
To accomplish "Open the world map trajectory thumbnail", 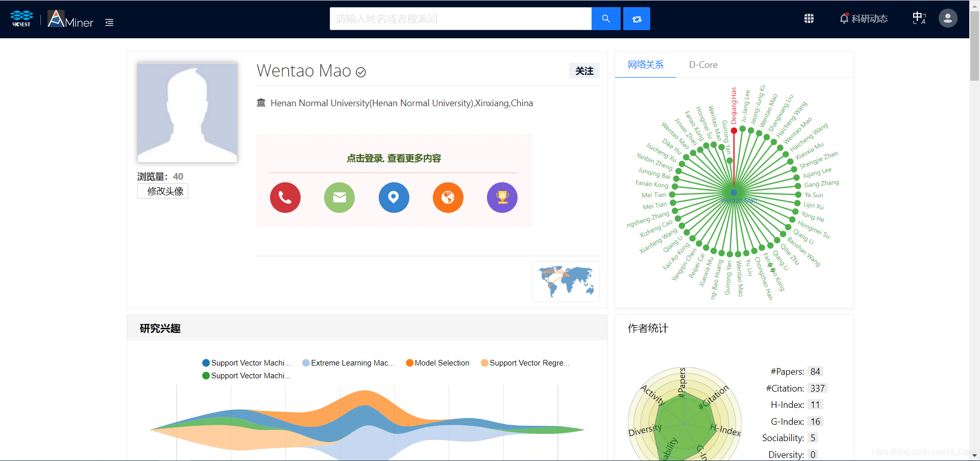I will point(566,282).
